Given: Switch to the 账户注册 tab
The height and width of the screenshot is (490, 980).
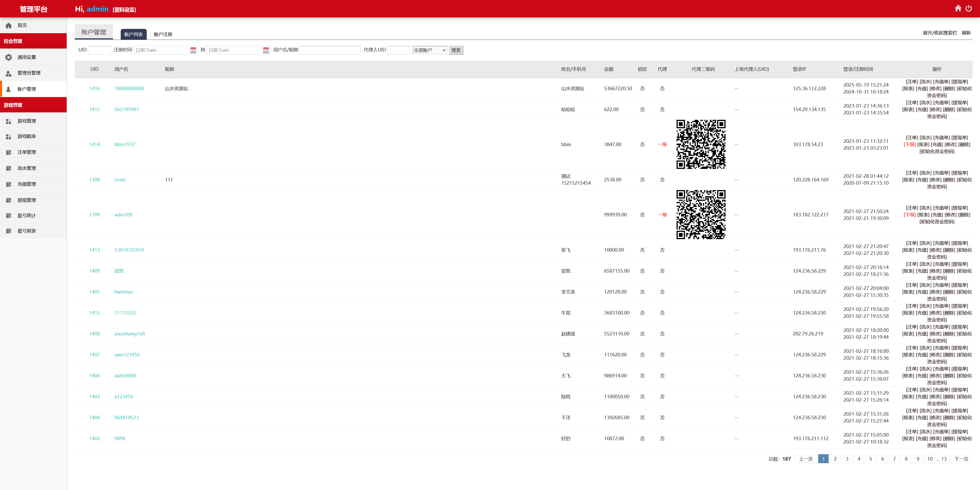Looking at the screenshot, I should (x=163, y=34).
